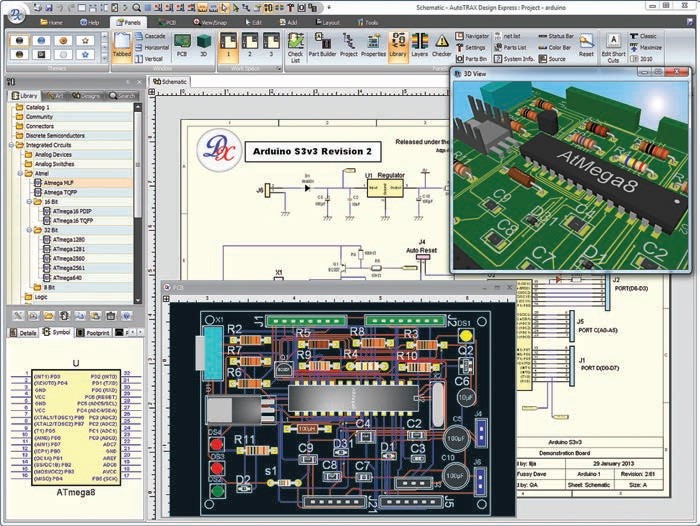
Task: Click the Reset button
Action: point(587,45)
